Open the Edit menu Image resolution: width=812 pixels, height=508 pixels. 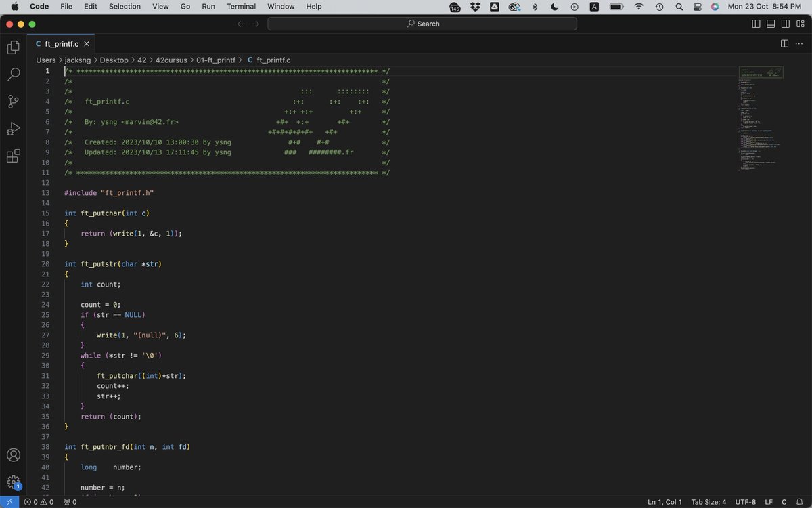[91, 6]
